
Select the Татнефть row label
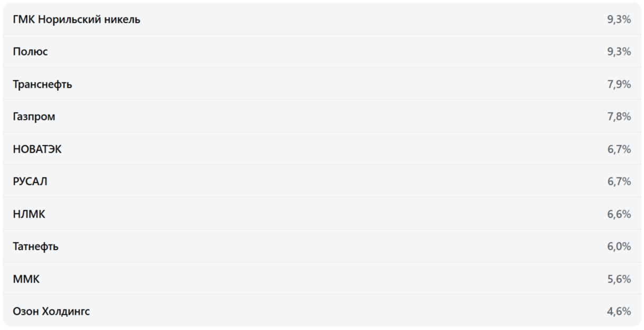click(35, 247)
